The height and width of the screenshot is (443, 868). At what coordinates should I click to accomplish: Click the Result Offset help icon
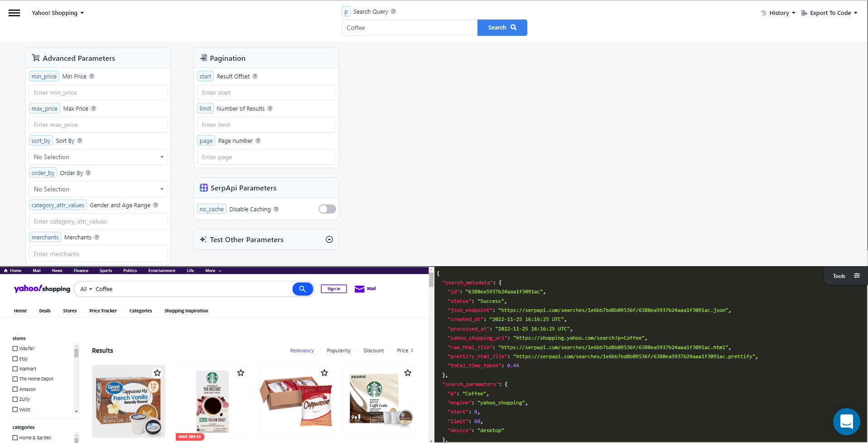(255, 76)
